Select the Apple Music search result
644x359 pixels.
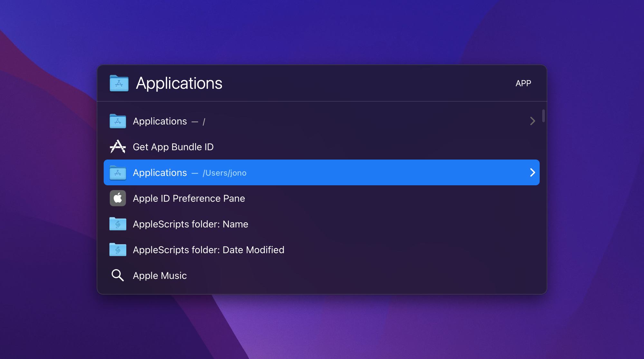[321, 275]
